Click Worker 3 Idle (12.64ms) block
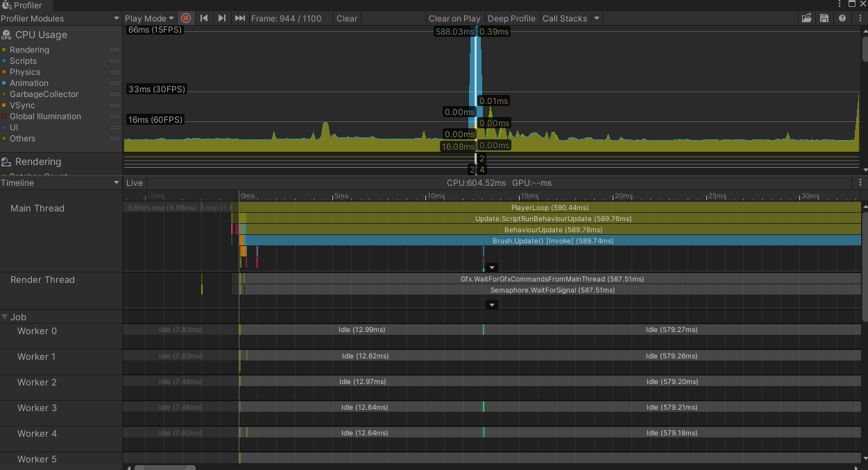Image resolution: width=868 pixels, height=470 pixels. tap(365, 407)
